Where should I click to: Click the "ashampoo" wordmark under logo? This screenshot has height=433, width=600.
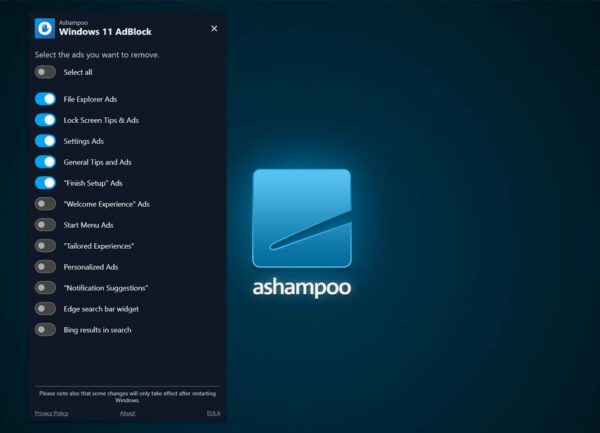(302, 288)
